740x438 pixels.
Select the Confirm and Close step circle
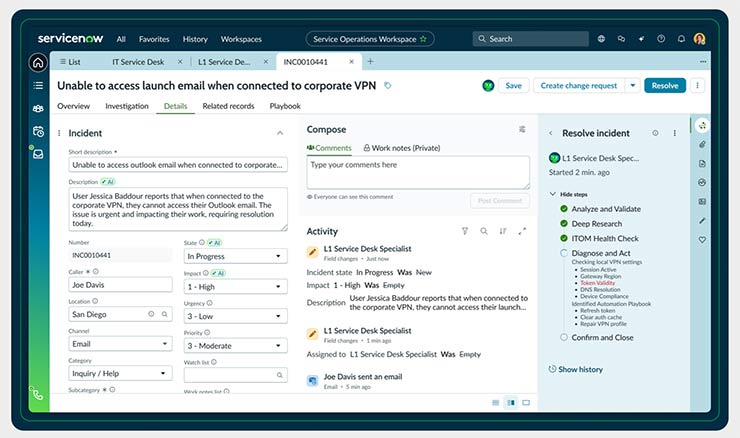[565, 337]
